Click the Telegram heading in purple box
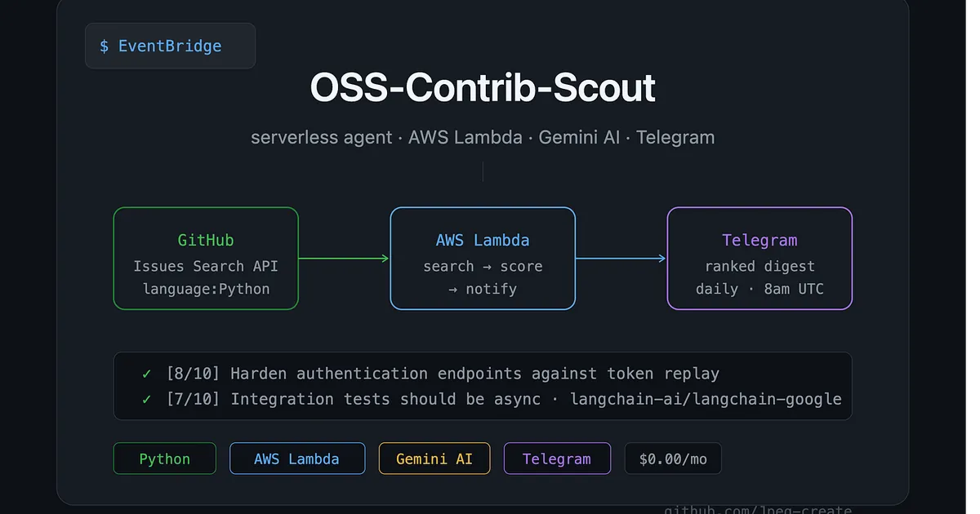The image size is (980, 514). [x=759, y=240]
